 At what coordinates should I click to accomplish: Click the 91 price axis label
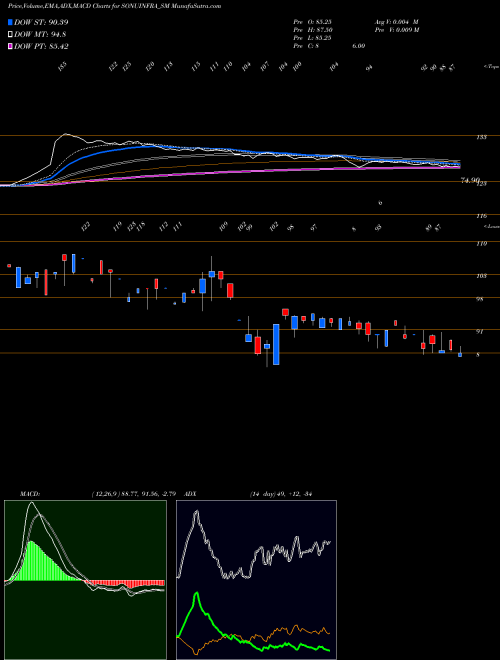[x=479, y=332]
